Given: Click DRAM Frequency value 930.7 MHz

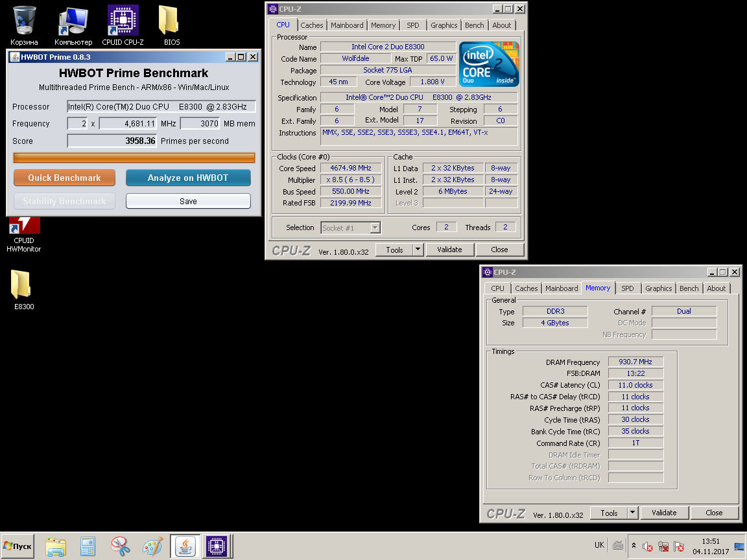Looking at the screenshot, I should tap(635, 362).
